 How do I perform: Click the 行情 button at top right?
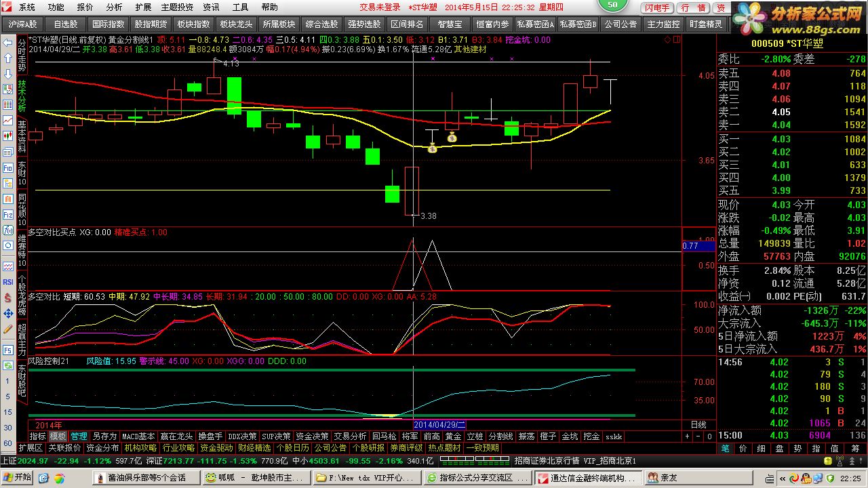pos(693,7)
